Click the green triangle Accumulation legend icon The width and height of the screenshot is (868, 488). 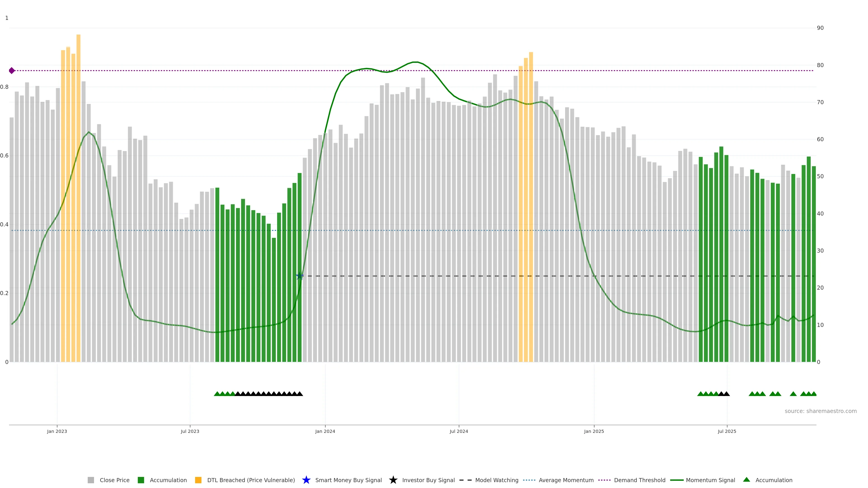pyautogui.click(x=746, y=480)
